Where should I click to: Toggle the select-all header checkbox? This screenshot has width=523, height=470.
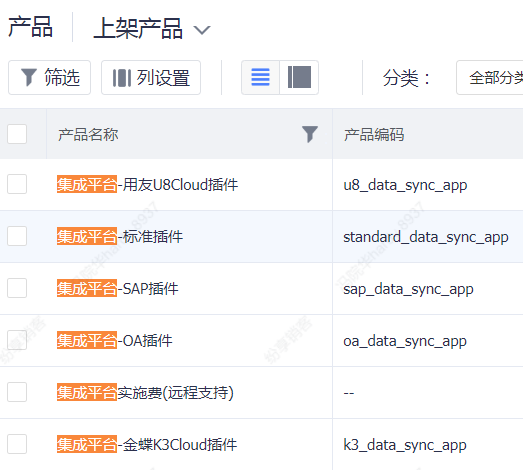17,134
